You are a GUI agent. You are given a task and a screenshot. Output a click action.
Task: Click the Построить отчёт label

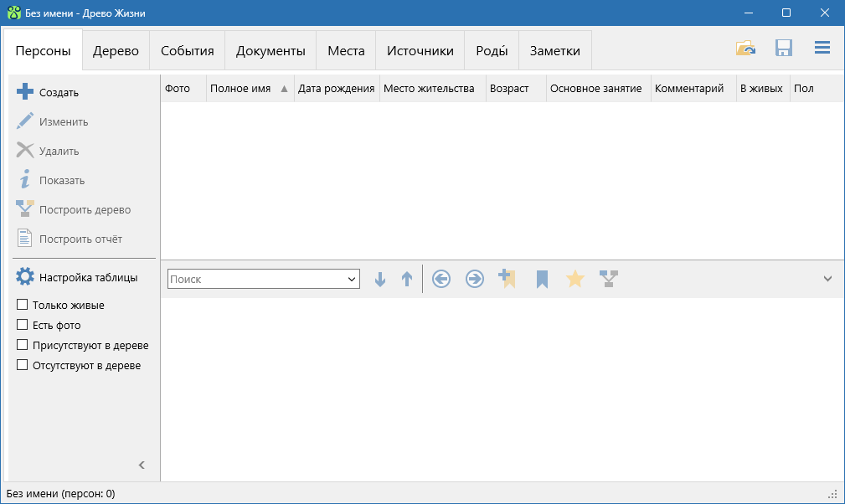(x=81, y=239)
